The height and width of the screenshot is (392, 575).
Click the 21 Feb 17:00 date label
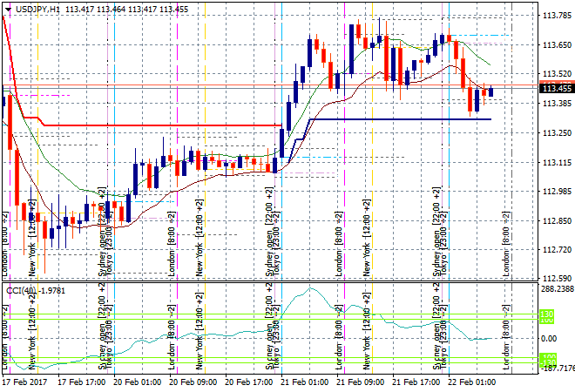pyautogui.click(x=416, y=382)
